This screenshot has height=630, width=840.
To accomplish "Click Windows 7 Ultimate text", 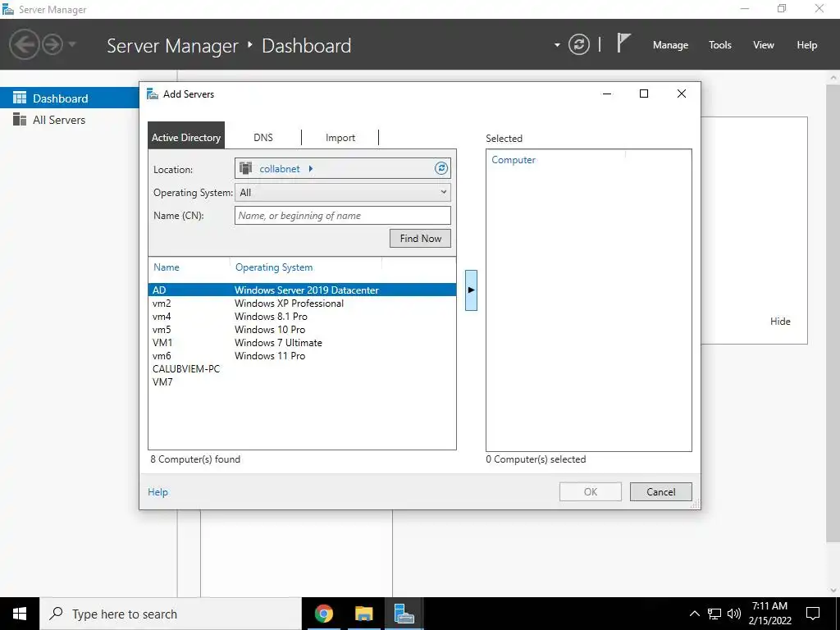I will 278,342.
